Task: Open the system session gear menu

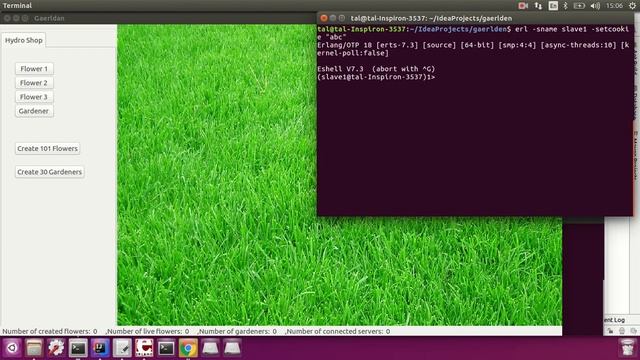Action: 632,5
